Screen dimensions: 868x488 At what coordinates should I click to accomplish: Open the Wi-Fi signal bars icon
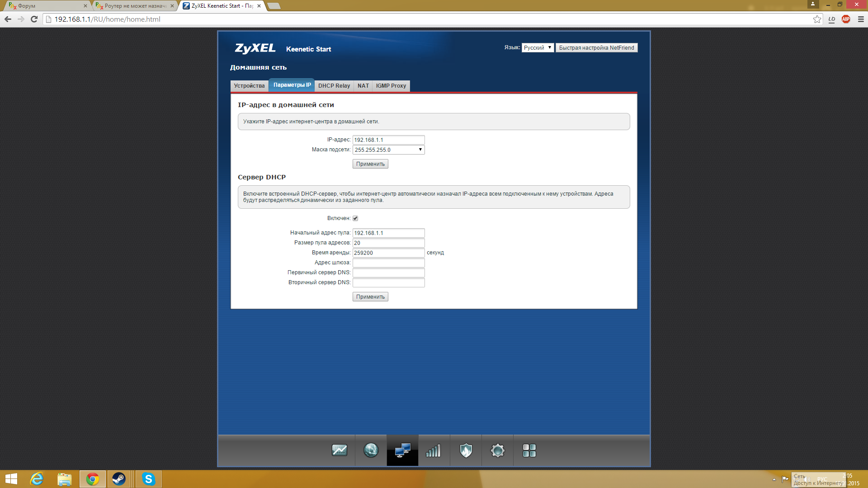pos(433,450)
